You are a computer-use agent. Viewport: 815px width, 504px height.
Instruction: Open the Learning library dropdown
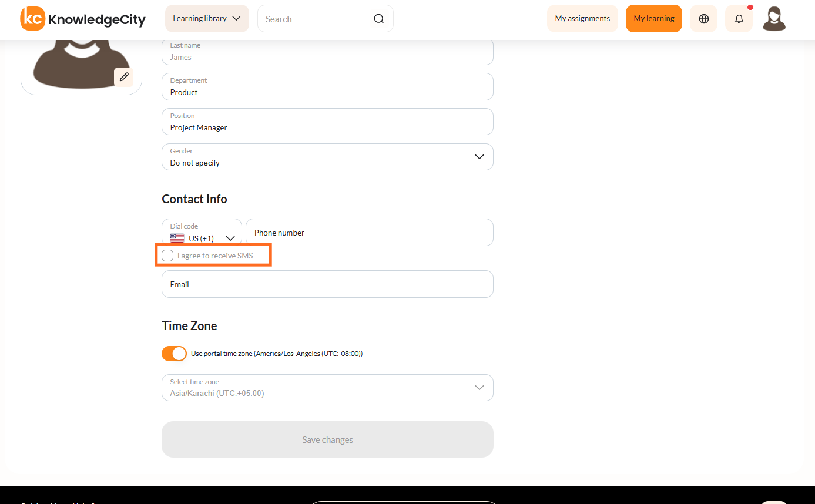click(207, 19)
